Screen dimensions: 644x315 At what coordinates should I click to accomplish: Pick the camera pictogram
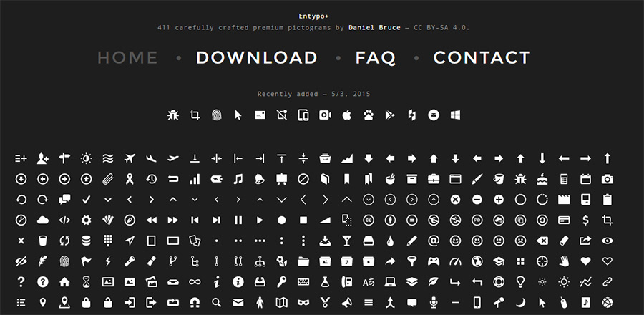(607, 178)
